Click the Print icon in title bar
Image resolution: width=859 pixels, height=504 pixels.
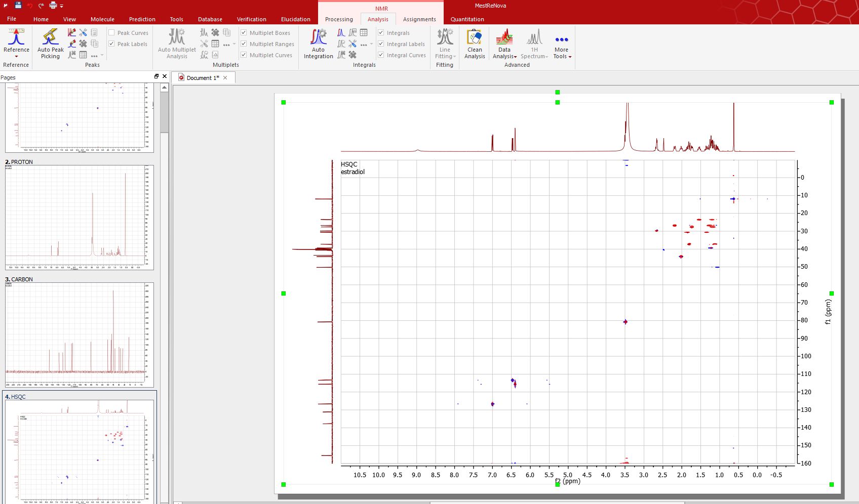(x=53, y=6)
